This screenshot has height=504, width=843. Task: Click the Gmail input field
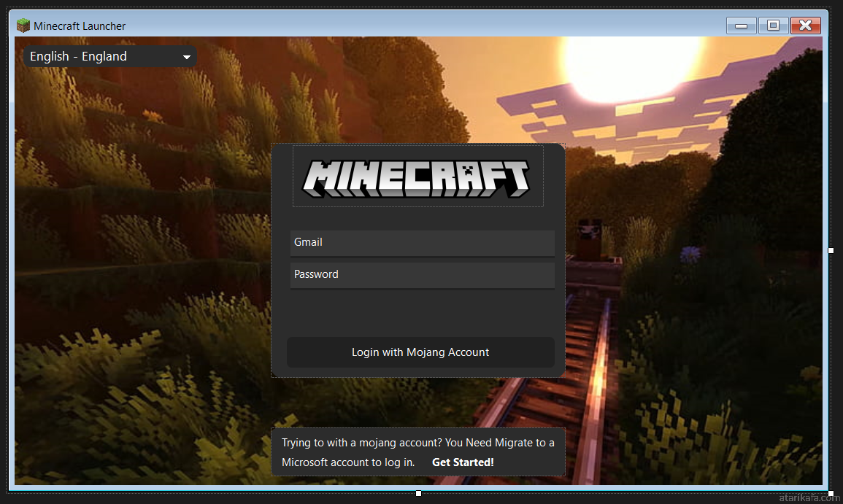click(x=423, y=244)
